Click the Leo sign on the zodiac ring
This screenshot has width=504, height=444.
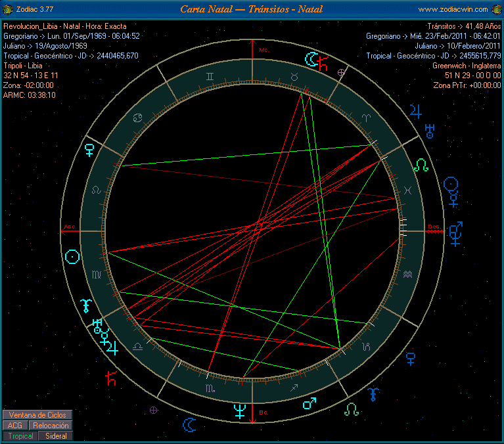pos(97,190)
